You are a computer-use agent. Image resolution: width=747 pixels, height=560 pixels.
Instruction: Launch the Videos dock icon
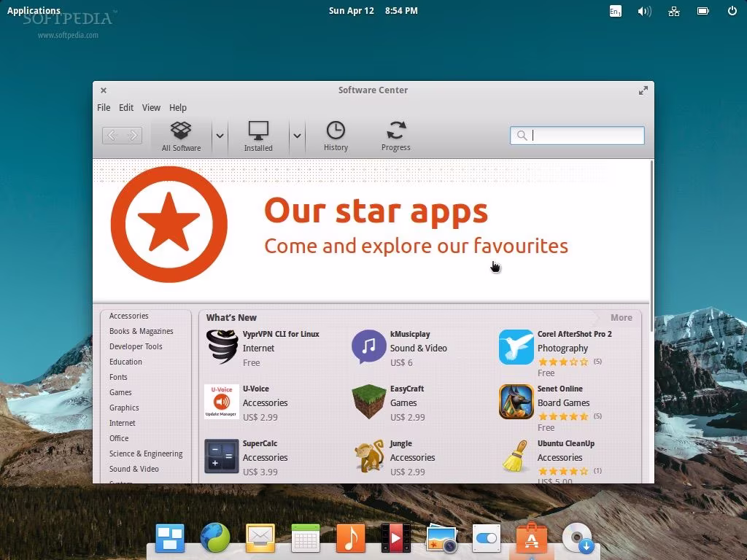(x=396, y=538)
